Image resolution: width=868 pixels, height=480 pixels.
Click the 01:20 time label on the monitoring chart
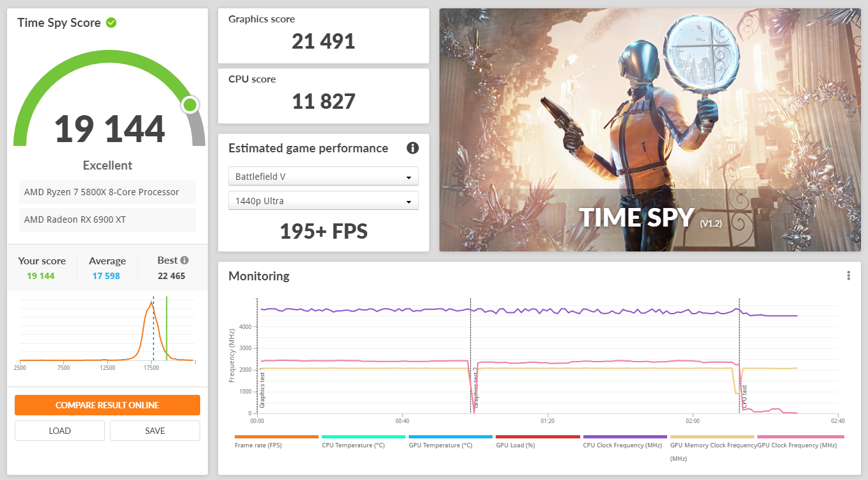(547, 421)
